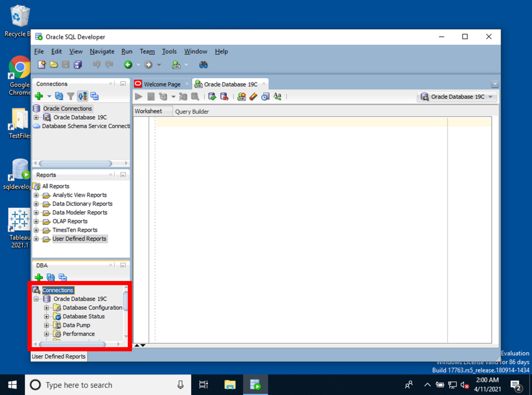The height and width of the screenshot is (395, 532).
Task: Open a SQL Worksheet from the main toolbar
Action: click(176, 65)
